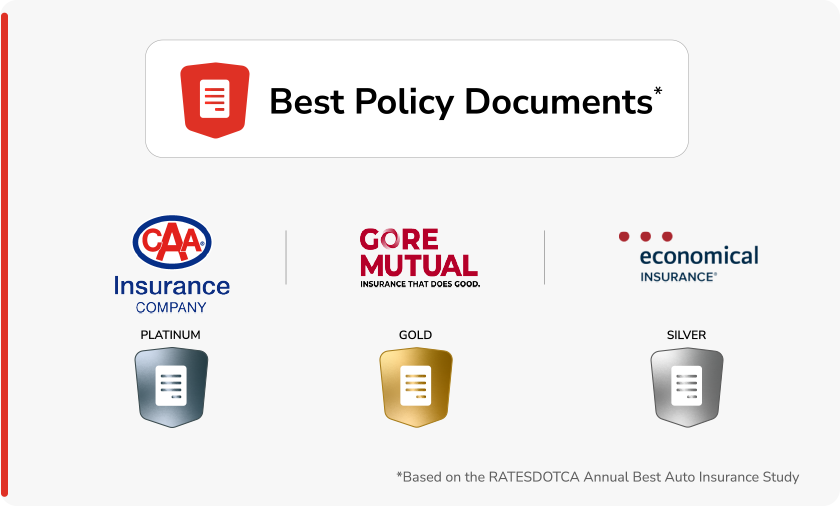Screen dimensions: 840x506
Task: Click the CAA Insurance Company logo
Action: pos(172,265)
